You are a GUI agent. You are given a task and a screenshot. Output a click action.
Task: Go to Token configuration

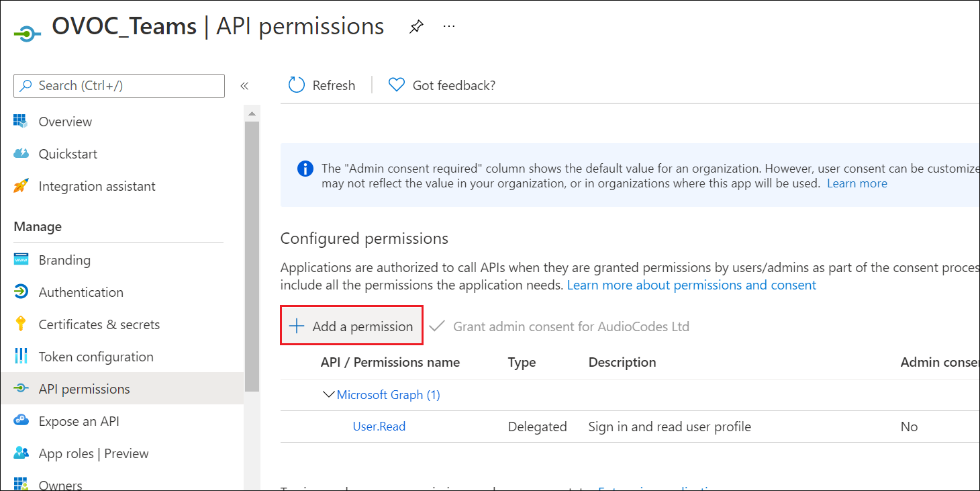[96, 357]
